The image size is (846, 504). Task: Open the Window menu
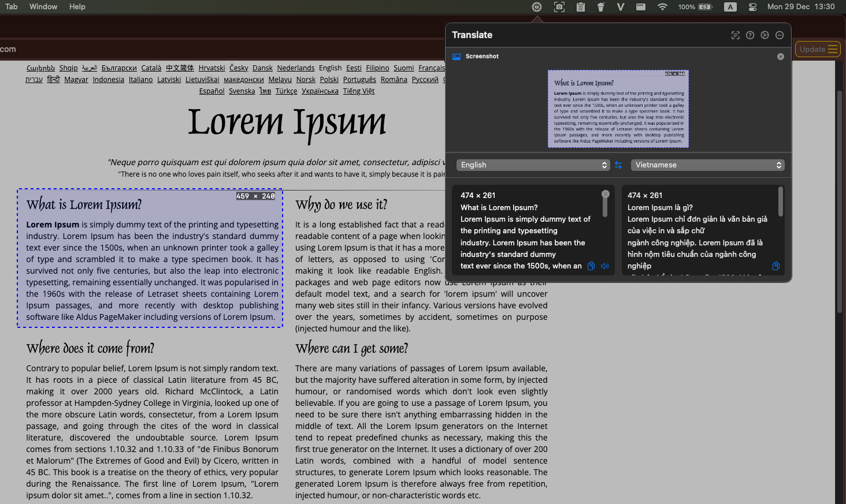(43, 6)
